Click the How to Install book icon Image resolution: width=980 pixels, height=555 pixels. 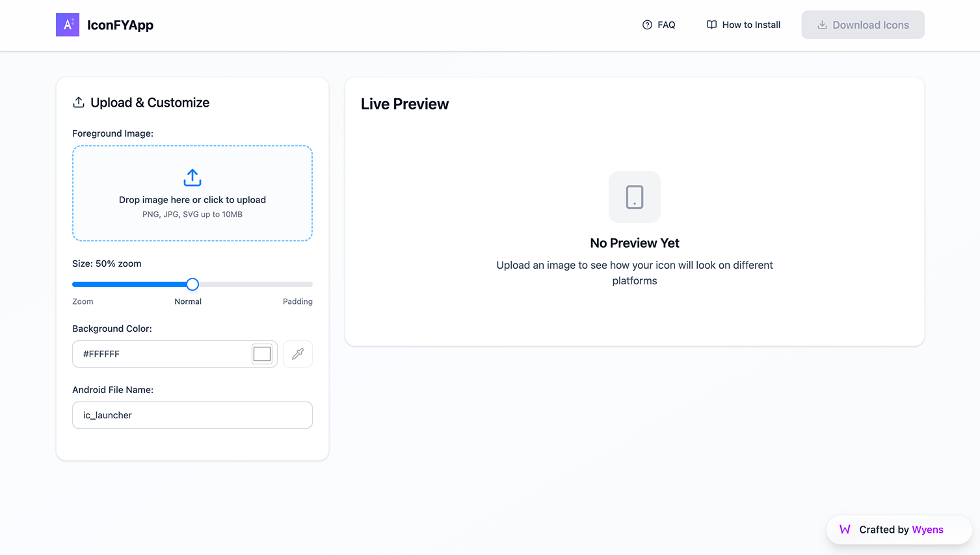pos(711,25)
